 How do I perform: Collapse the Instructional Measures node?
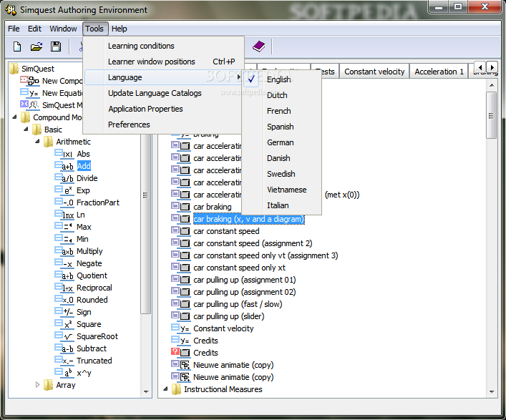(165, 389)
